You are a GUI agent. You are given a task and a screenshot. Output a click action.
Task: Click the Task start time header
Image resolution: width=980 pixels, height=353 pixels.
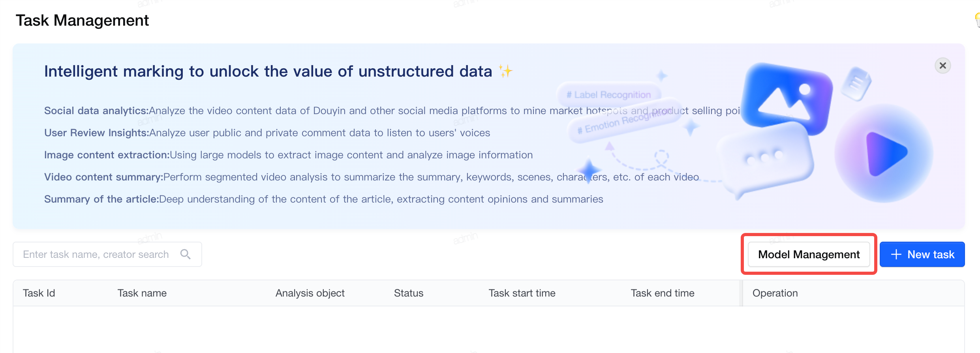coord(522,293)
